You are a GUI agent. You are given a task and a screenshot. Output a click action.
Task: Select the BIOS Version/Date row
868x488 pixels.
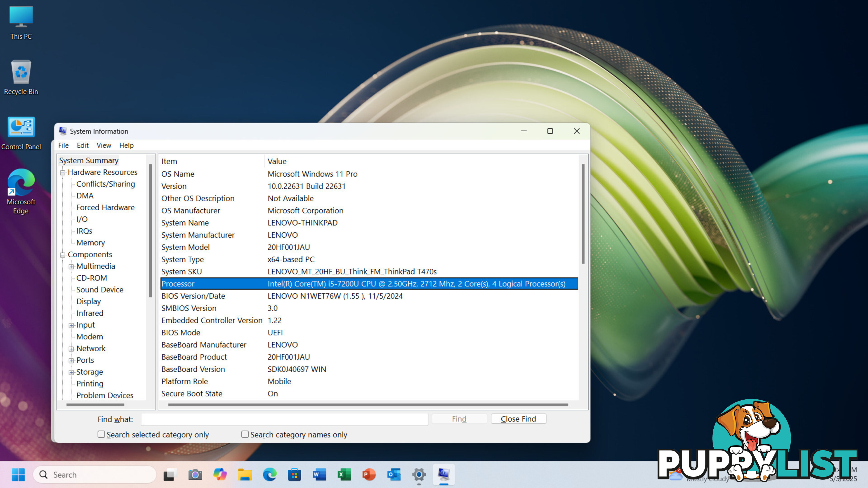pos(369,296)
